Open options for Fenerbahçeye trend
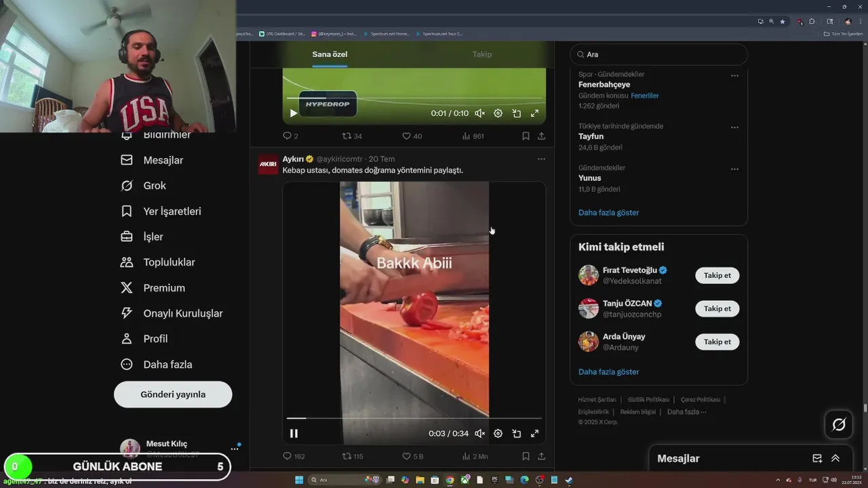The width and height of the screenshot is (868, 488). tap(734, 76)
